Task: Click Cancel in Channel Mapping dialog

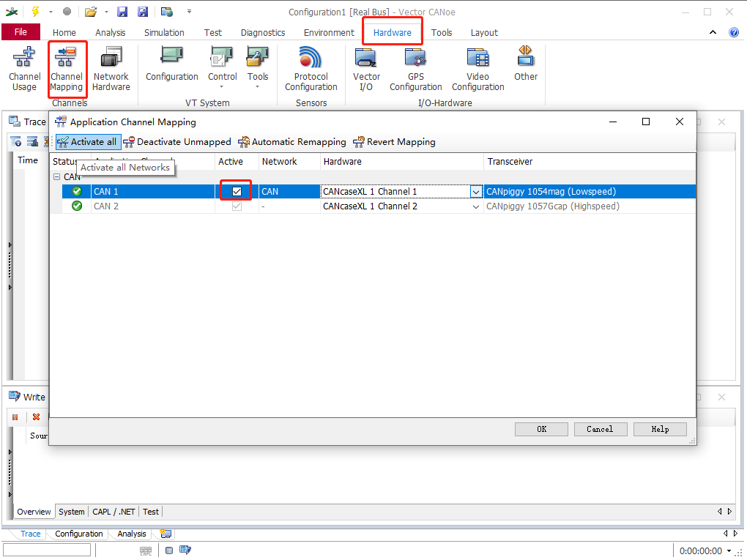Action: point(601,429)
